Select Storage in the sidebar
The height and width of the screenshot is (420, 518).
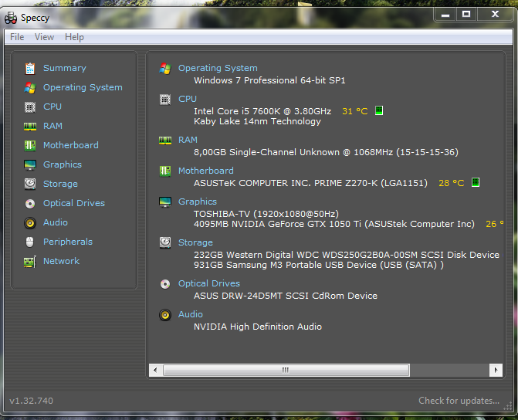point(60,184)
